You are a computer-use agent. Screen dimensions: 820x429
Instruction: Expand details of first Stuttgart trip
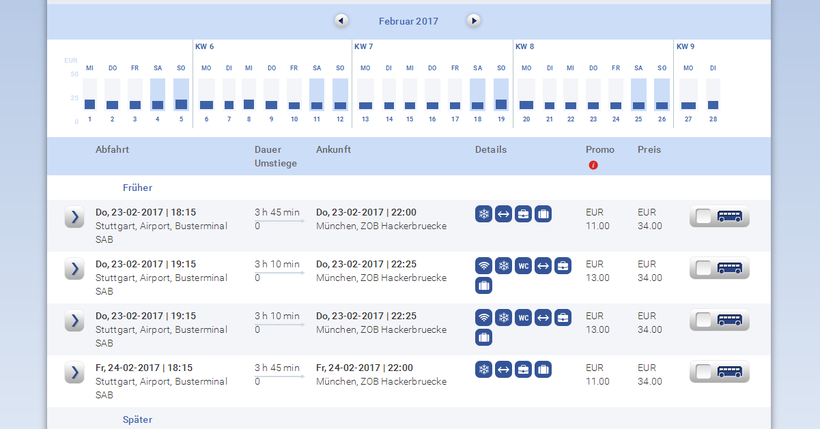[x=74, y=217]
